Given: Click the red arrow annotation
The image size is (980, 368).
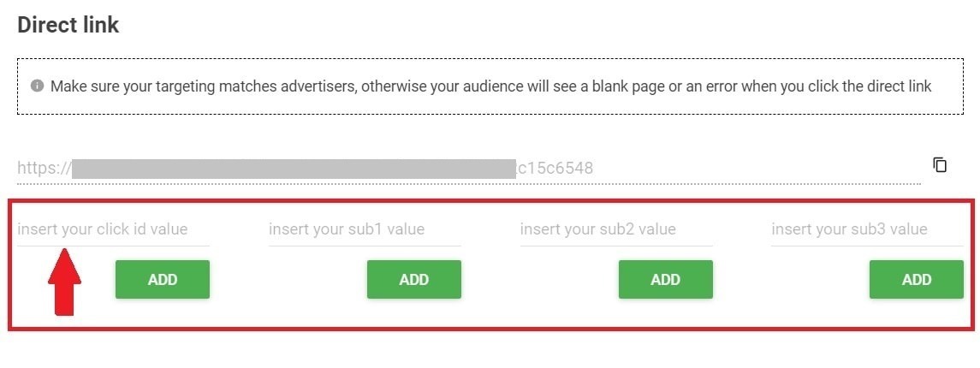Looking at the screenshot, I should [x=64, y=282].
